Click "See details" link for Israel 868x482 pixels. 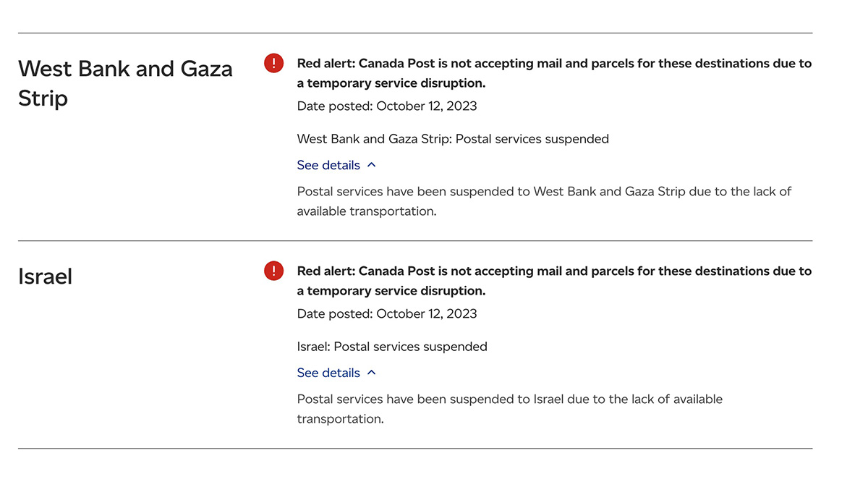click(x=328, y=373)
